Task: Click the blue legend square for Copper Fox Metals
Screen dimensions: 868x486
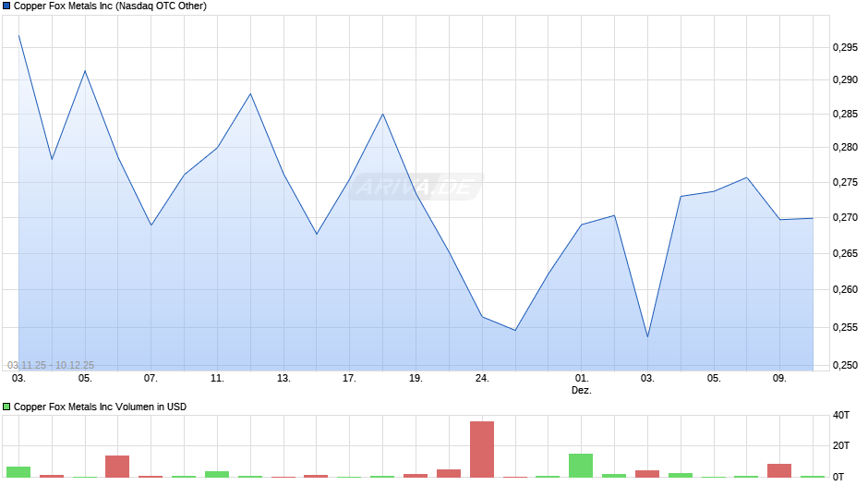Action: 6,6
